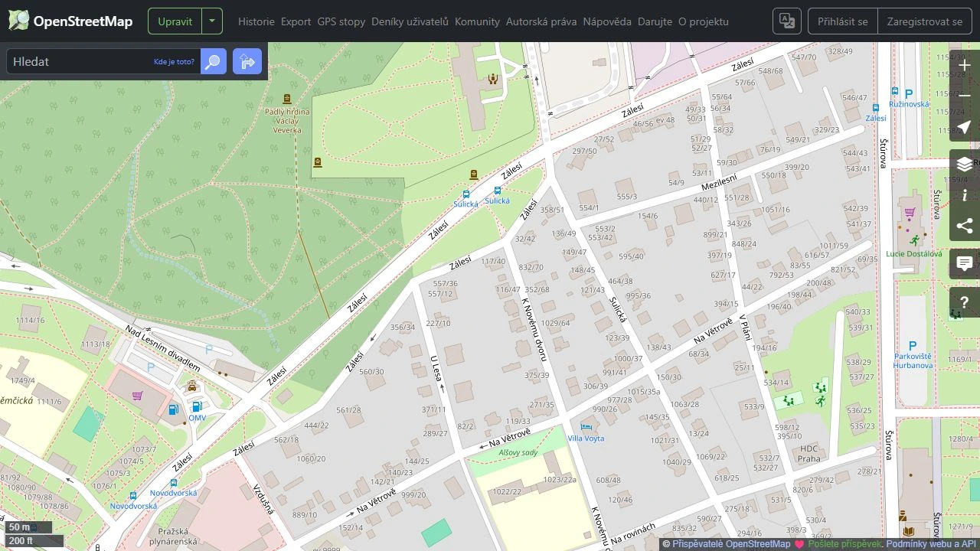
Task: Open Podmínky webu a API link
Action: [x=933, y=544]
